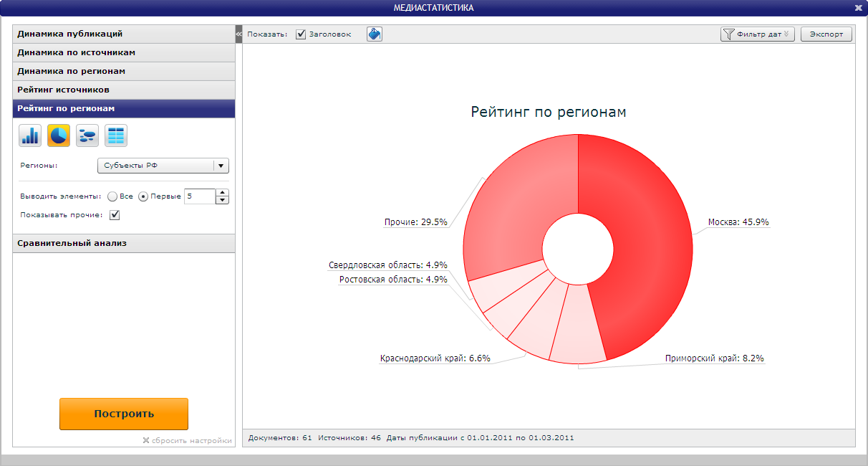Open the paint bucket color fill tool
The image size is (868, 466).
(x=375, y=34)
